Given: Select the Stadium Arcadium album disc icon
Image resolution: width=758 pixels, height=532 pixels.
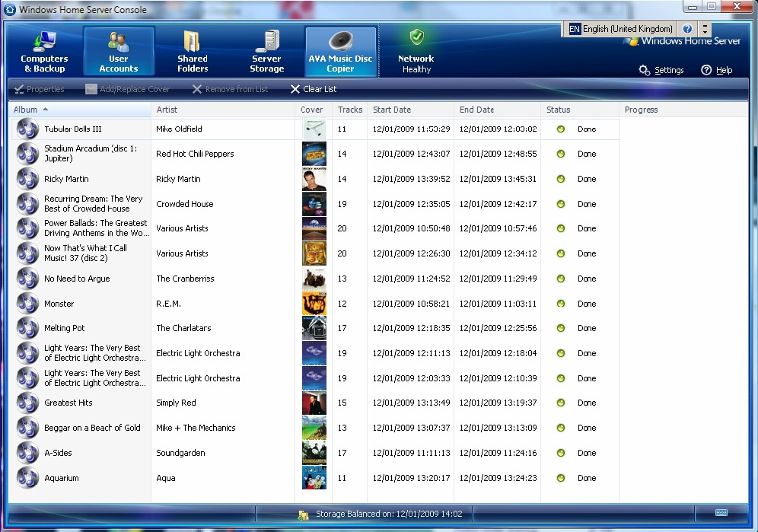Looking at the screenshot, I should [27, 154].
